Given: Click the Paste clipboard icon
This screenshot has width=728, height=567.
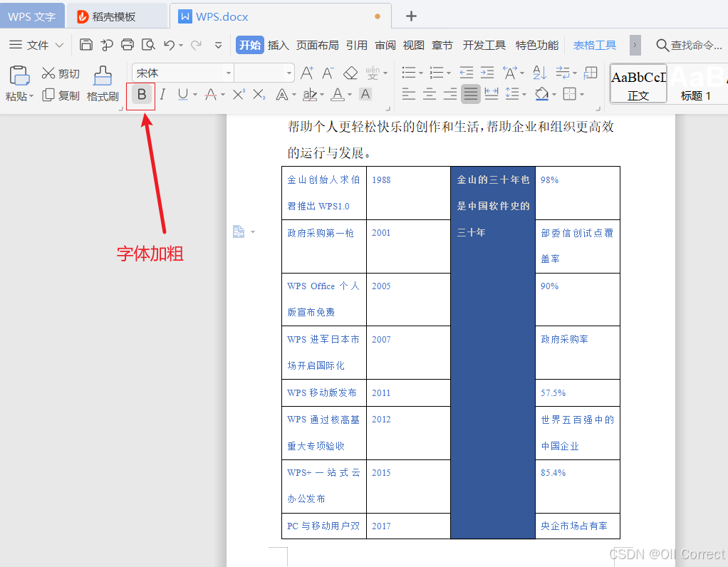Looking at the screenshot, I should (19, 76).
